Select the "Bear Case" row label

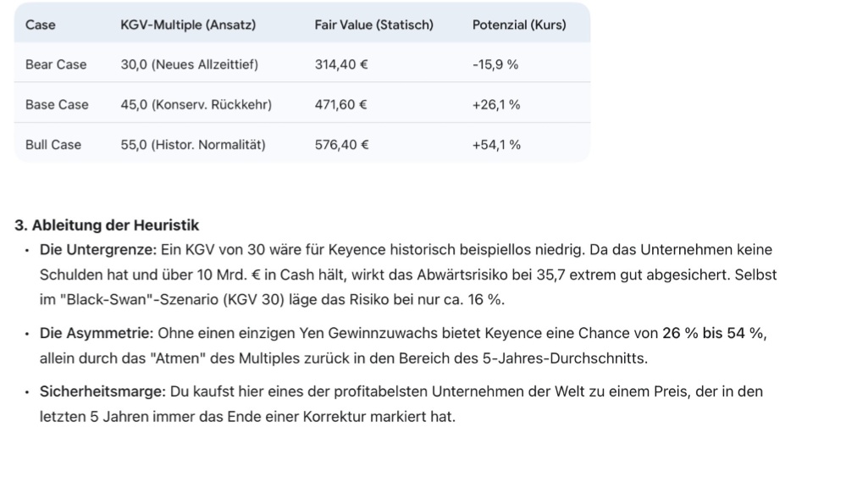click(56, 64)
